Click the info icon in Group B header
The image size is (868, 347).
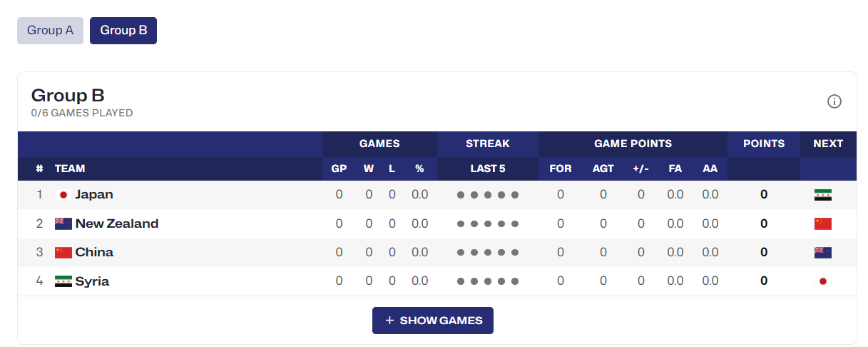tap(834, 101)
